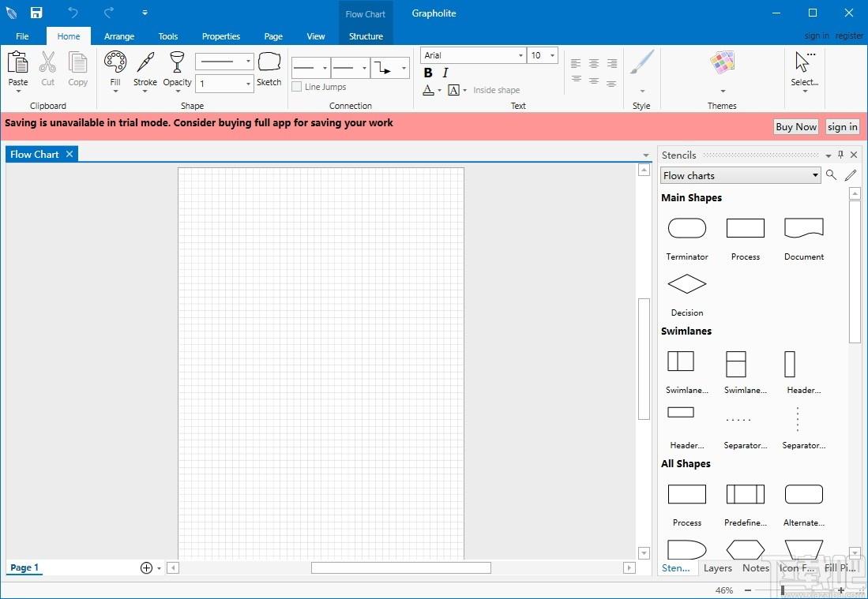Screen dimensions: 868x599
Task: Click the register link at top right
Action: point(849,36)
